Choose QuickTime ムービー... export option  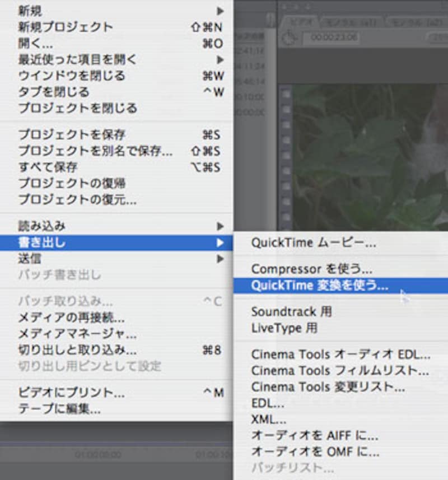pos(313,243)
